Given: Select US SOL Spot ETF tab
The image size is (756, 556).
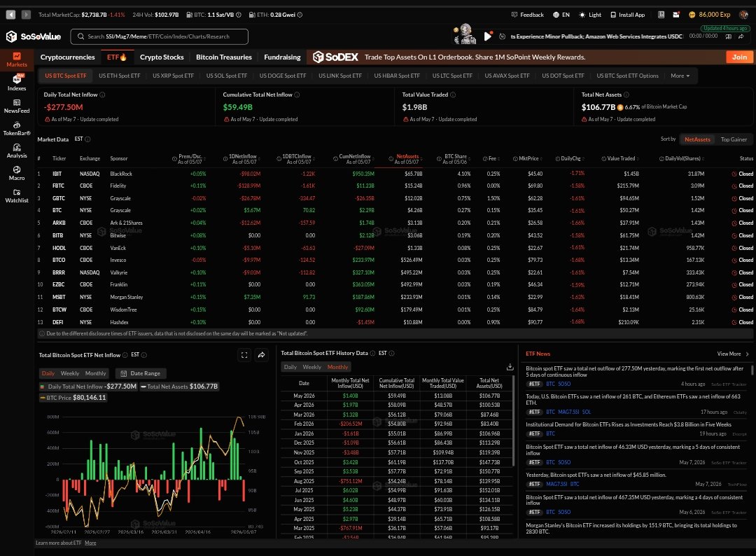Looking at the screenshot, I should point(227,76).
